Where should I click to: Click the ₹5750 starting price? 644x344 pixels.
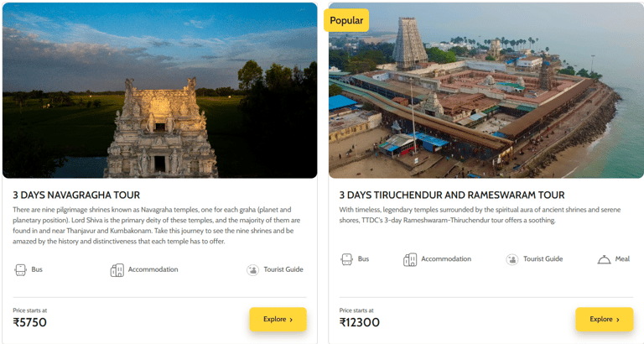tap(30, 322)
